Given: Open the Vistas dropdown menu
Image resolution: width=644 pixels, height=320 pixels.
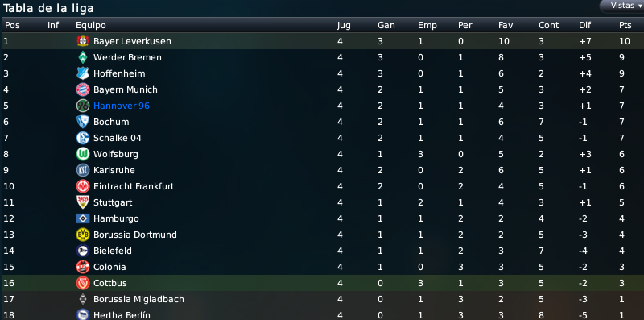Looking at the screenshot, I should coord(622,6).
